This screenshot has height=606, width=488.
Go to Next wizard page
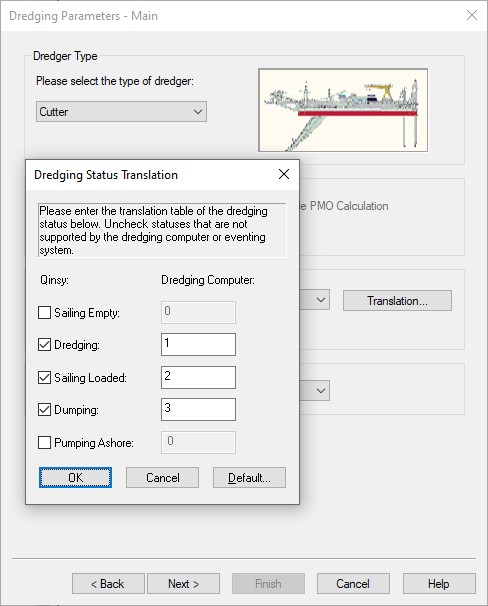pyautogui.click(x=184, y=584)
